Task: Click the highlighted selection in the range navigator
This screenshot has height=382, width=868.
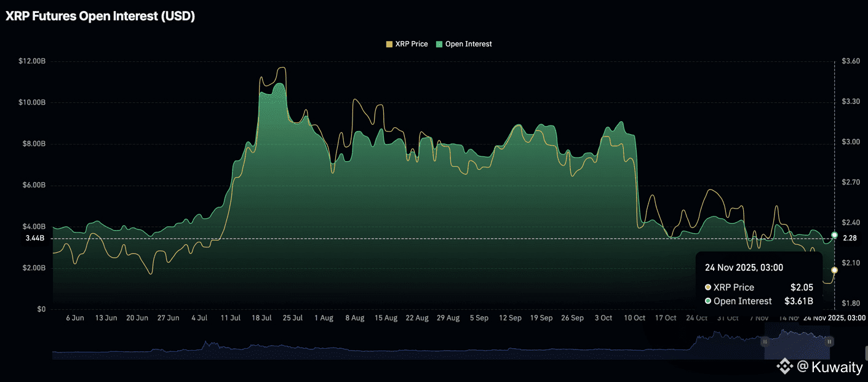Action: [x=797, y=341]
